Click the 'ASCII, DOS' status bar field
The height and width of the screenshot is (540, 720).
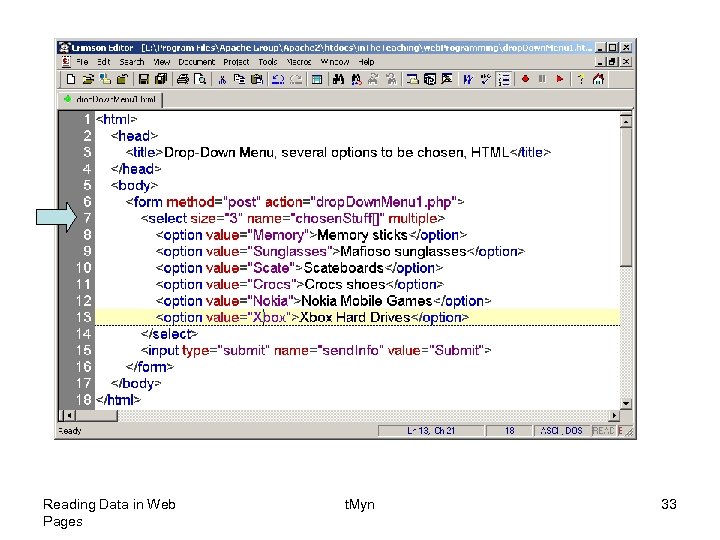pos(562,431)
